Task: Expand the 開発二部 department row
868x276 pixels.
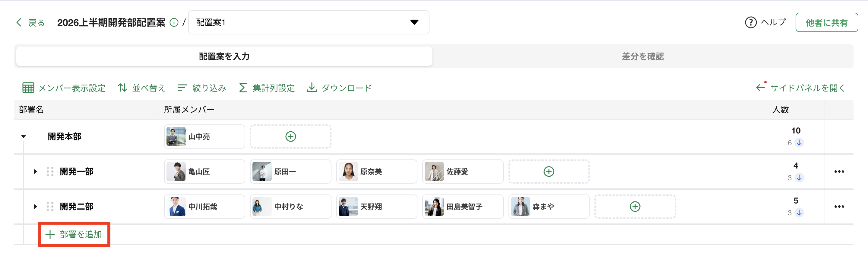Action: (x=35, y=207)
